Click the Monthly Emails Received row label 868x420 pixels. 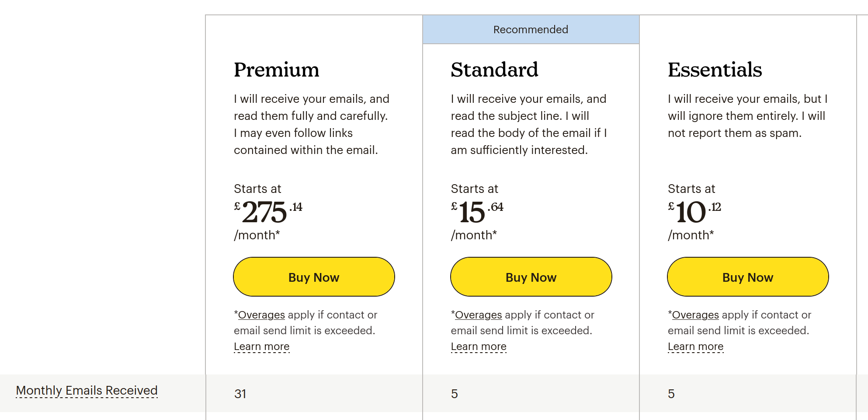coord(87,391)
